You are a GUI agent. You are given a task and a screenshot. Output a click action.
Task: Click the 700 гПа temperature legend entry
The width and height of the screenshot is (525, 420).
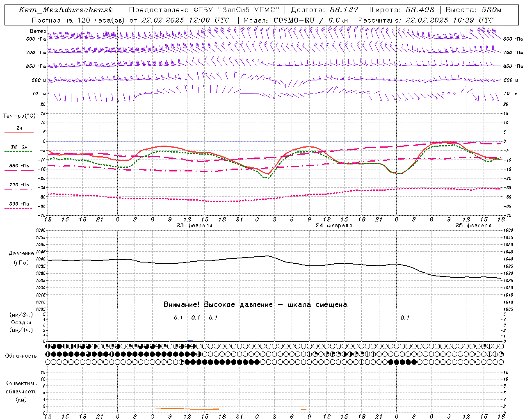[19, 185]
